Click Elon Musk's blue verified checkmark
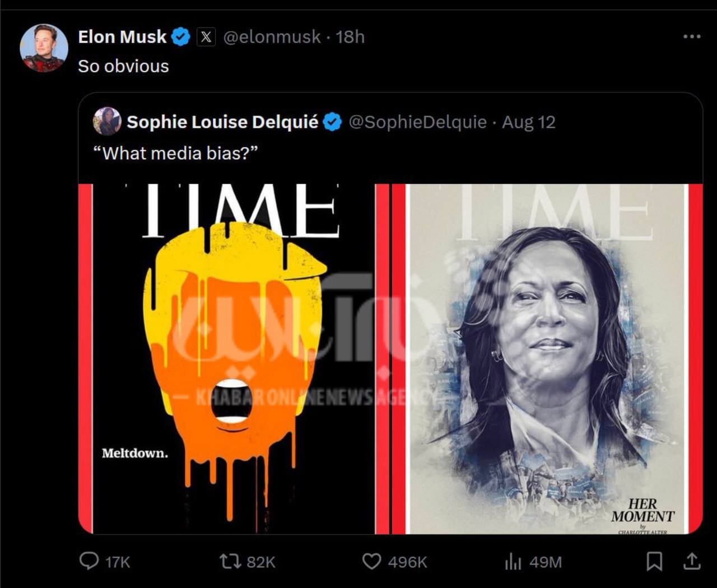This screenshot has height=588, width=717. coord(180,37)
